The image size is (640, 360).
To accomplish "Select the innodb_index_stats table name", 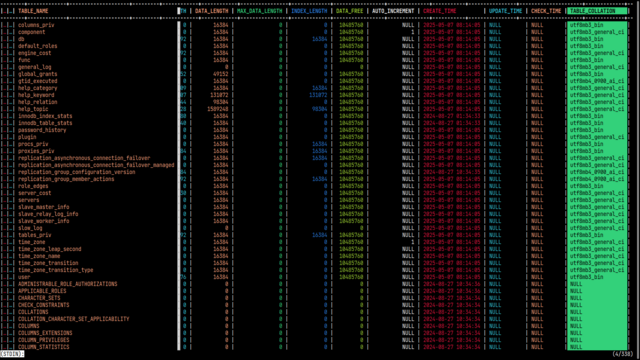I will coord(45,116).
